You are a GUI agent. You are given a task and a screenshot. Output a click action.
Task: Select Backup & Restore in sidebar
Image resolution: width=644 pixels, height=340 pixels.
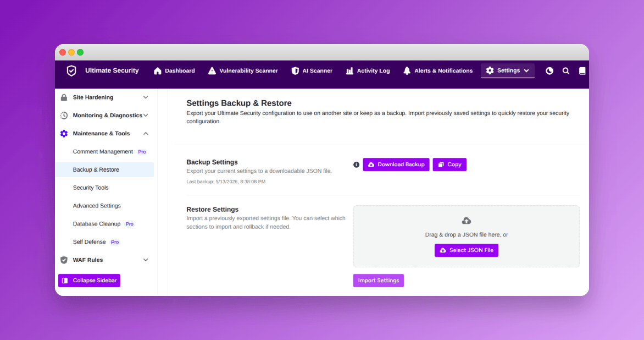105,170
